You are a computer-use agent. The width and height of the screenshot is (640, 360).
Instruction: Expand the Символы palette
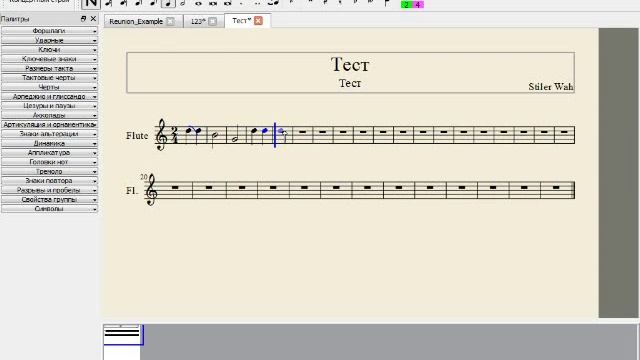[49, 209]
